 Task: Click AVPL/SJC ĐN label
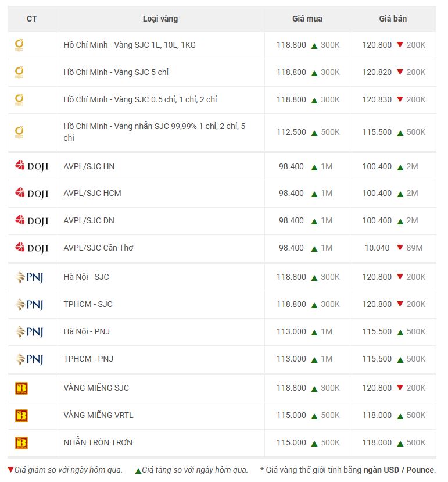[x=89, y=220]
